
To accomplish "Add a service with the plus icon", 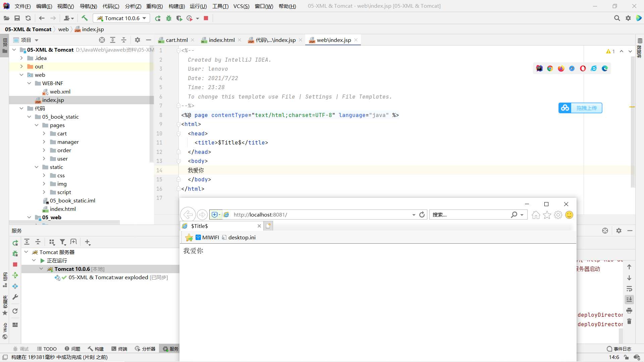I will [88, 242].
